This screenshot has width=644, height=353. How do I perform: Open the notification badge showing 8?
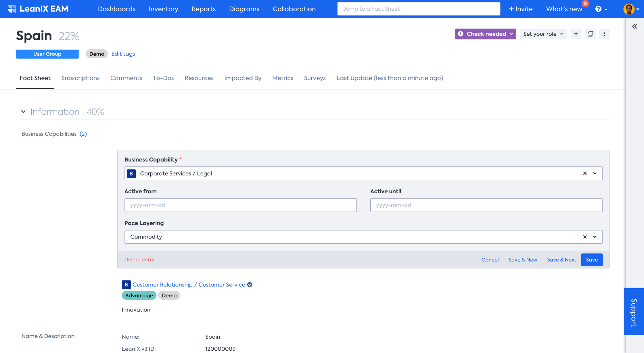click(585, 3)
